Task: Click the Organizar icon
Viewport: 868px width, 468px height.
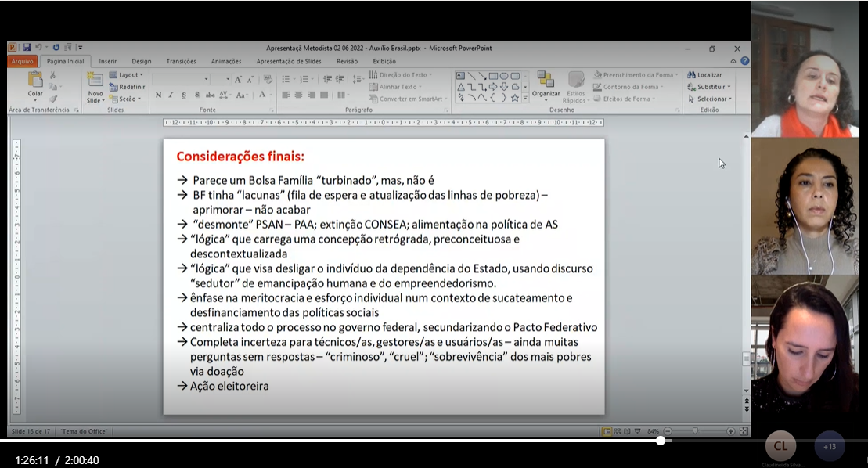Action: pyautogui.click(x=546, y=80)
